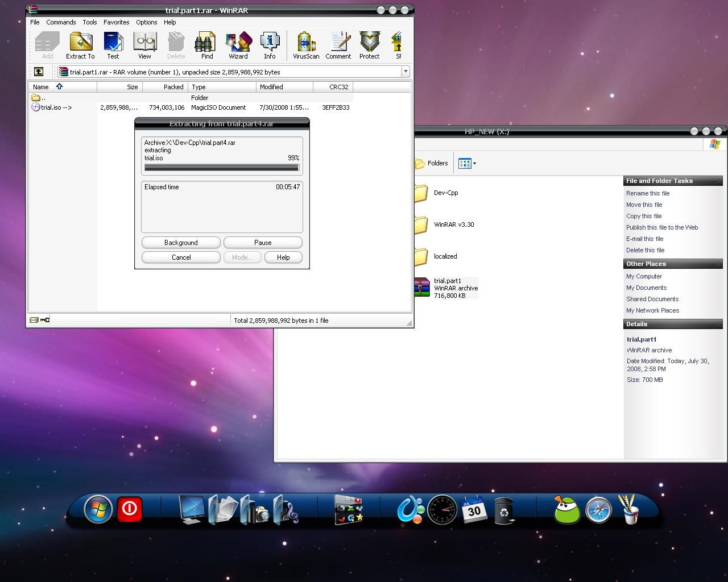Select the Extract To tool in WinRAR

tap(80, 45)
